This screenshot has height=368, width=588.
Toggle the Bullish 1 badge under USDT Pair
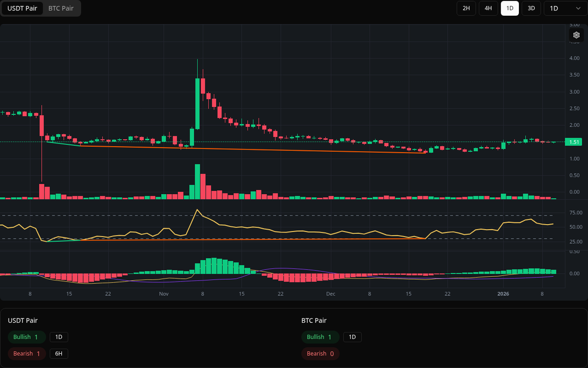(x=27, y=337)
